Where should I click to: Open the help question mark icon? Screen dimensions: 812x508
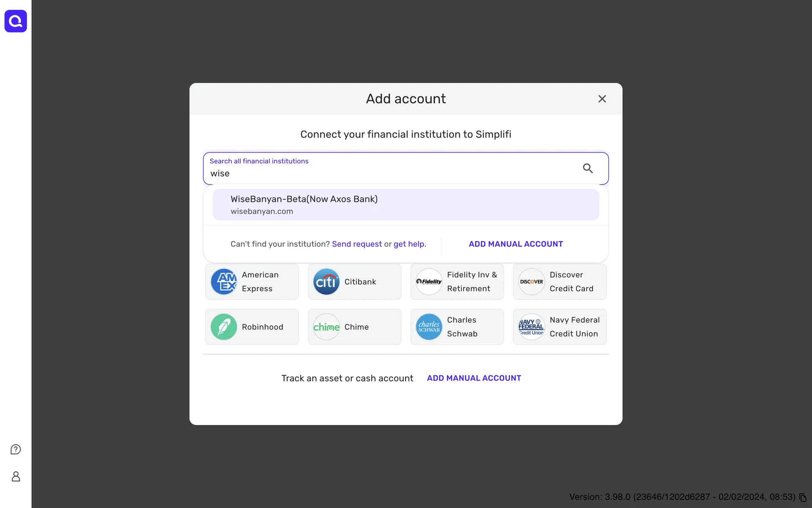16,449
